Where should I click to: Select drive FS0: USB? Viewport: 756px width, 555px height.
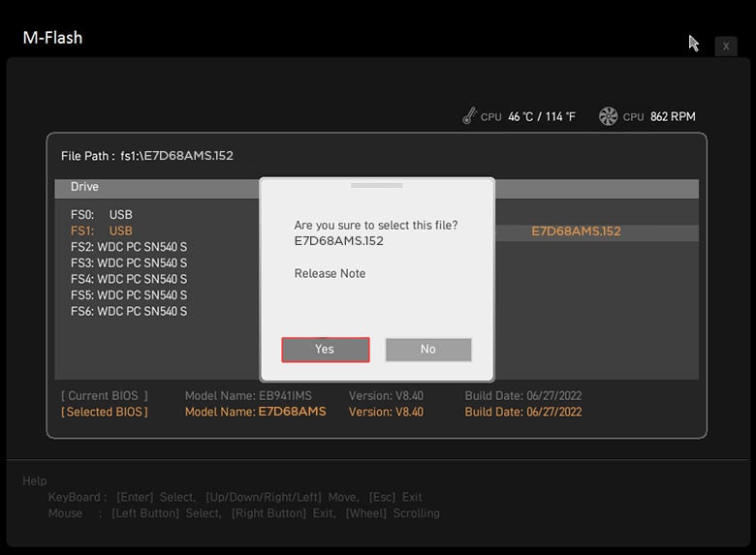tap(101, 214)
